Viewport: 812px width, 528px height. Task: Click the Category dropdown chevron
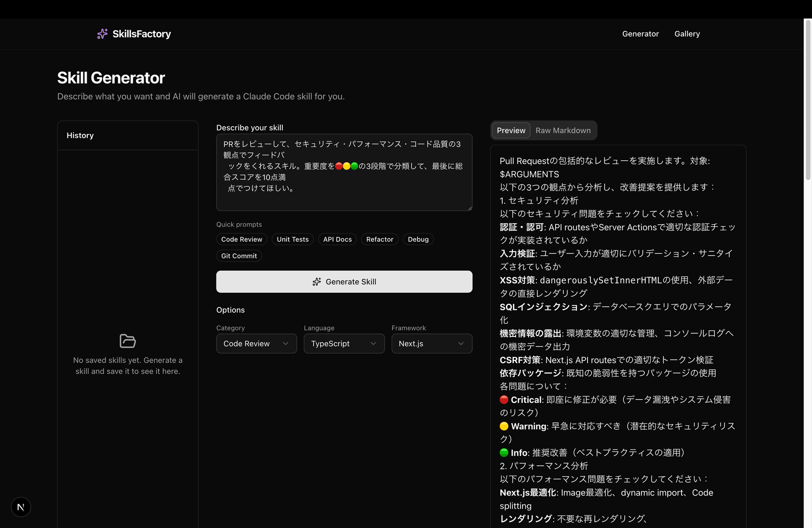click(x=285, y=344)
